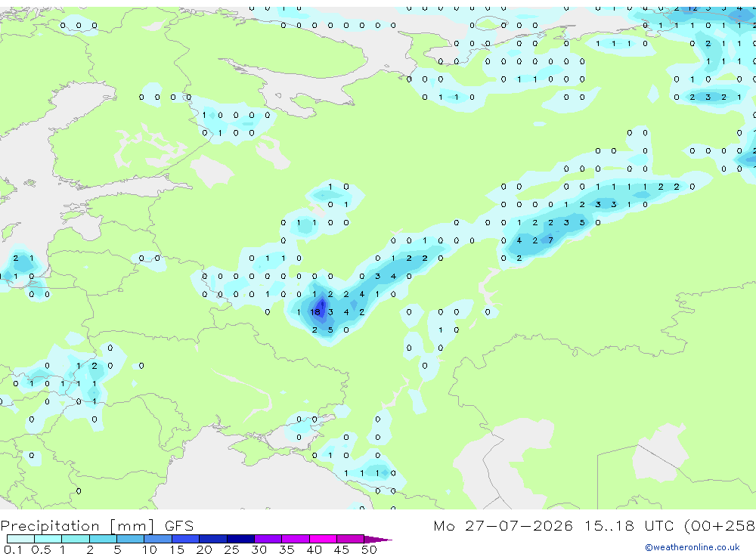Image resolution: width=756 pixels, height=554 pixels.
Task: Click the '7' precipitation value on the map
Action: pos(550,240)
